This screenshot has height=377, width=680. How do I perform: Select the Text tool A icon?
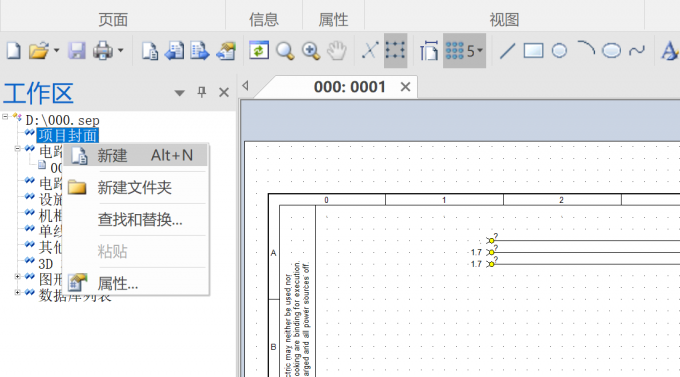click(670, 51)
